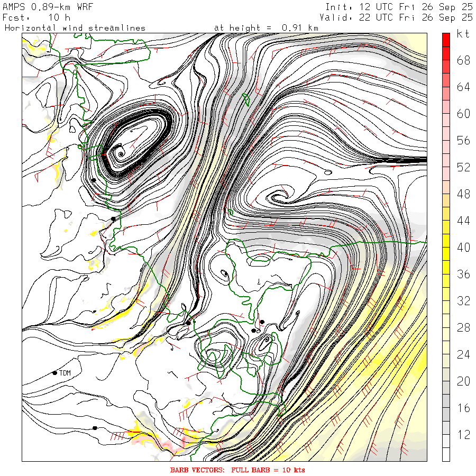Screen dimensions: 476x476
Task: Select the 'Horizontal wind streamlines' label
Action: coord(75,28)
